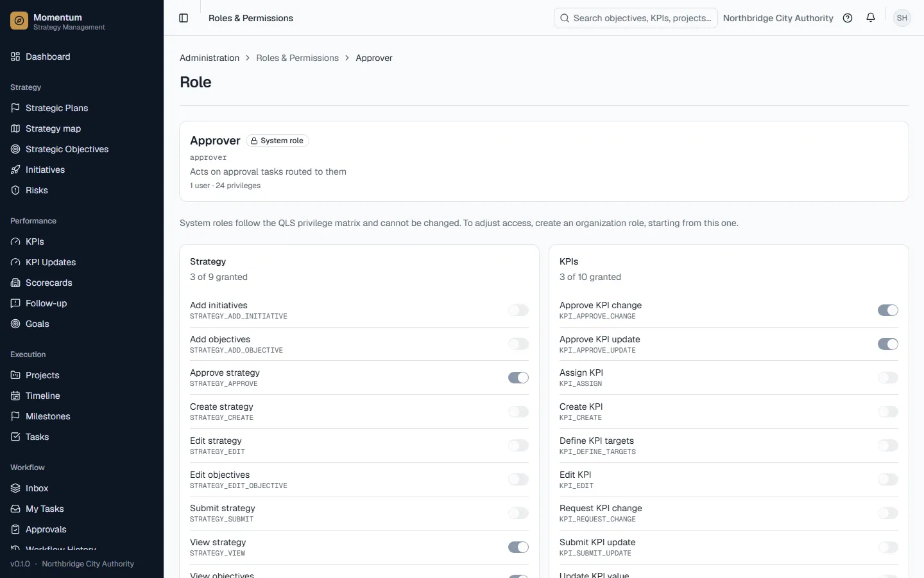Click '1 user · 24 privileges' text
Screen dimensions: 924x578
coord(225,186)
